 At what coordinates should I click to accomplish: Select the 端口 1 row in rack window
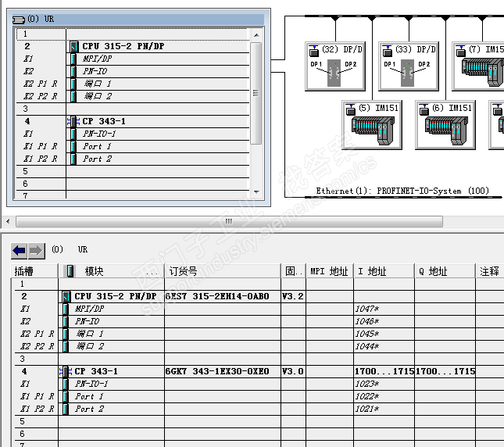click(x=133, y=84)
